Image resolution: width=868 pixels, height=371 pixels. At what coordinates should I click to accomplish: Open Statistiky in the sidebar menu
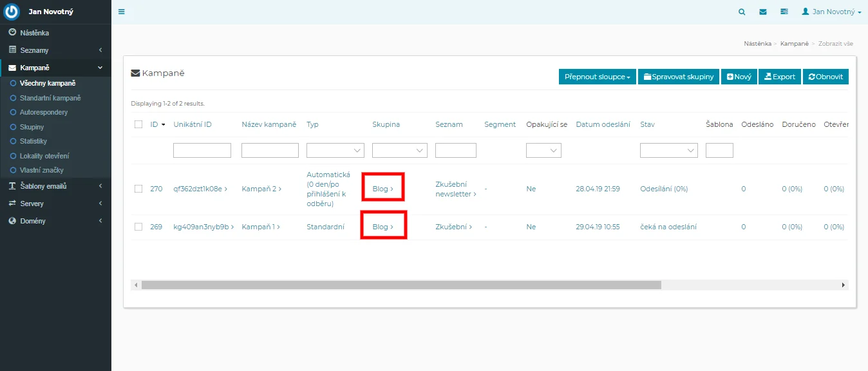[33, 141]
